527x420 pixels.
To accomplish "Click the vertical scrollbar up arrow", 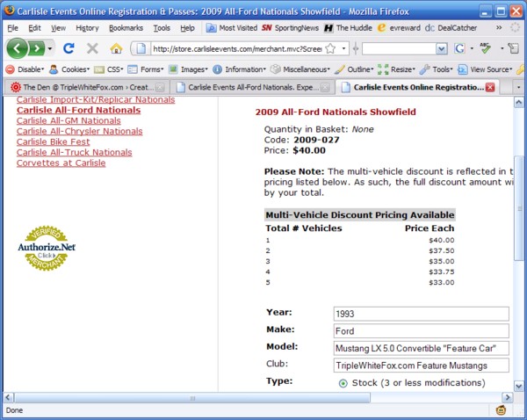I will click(x=518, y=102).
